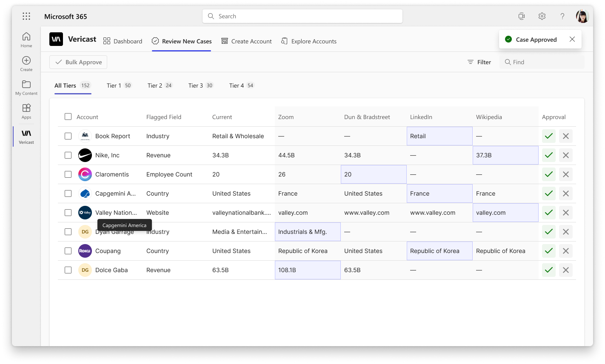
Task: Open Home in the left sidebar
Action: click(26, 40)
